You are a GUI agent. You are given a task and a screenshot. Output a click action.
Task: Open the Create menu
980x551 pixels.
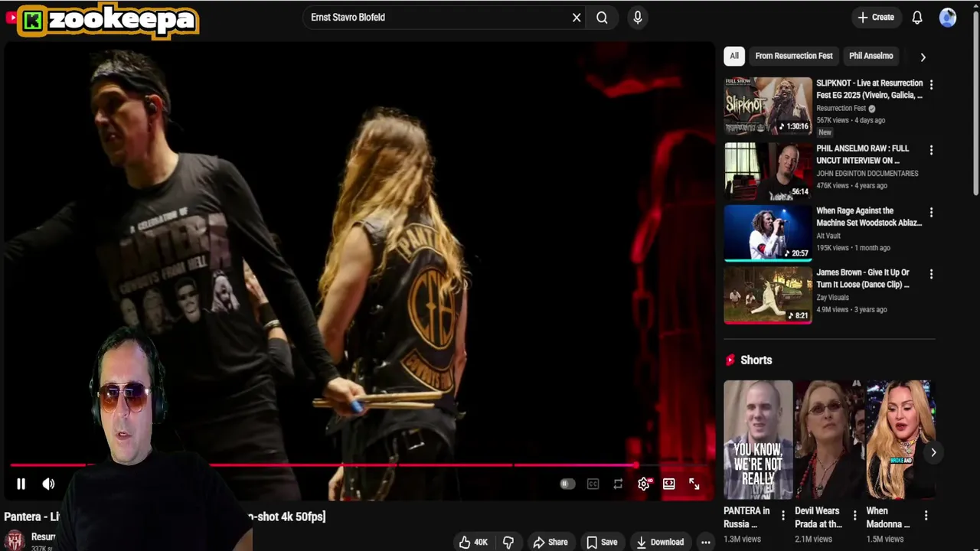[876, 17]
